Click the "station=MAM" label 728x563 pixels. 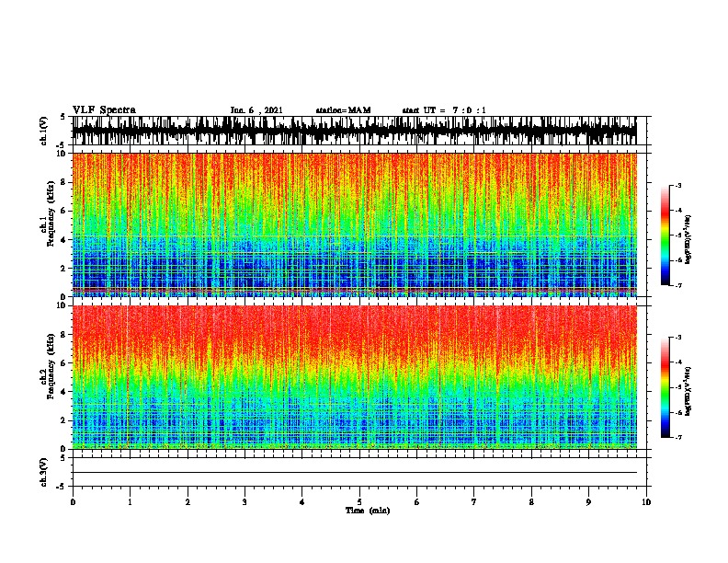tap(343, 110)
